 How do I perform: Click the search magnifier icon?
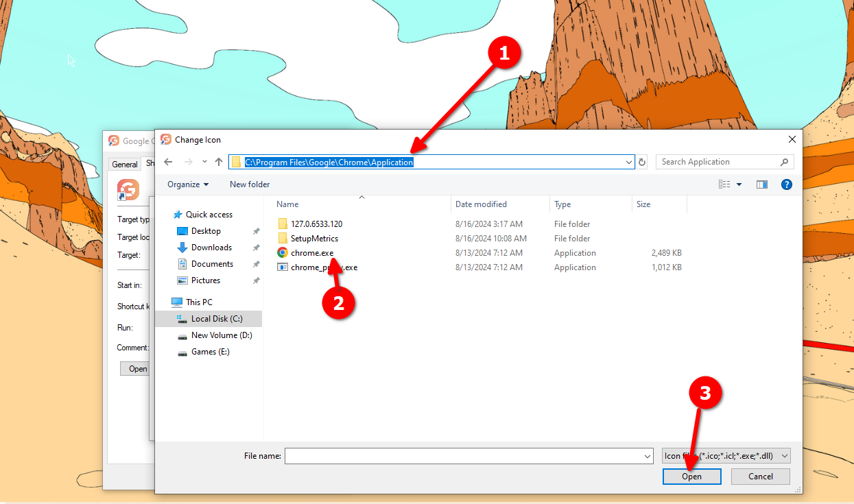785,162
